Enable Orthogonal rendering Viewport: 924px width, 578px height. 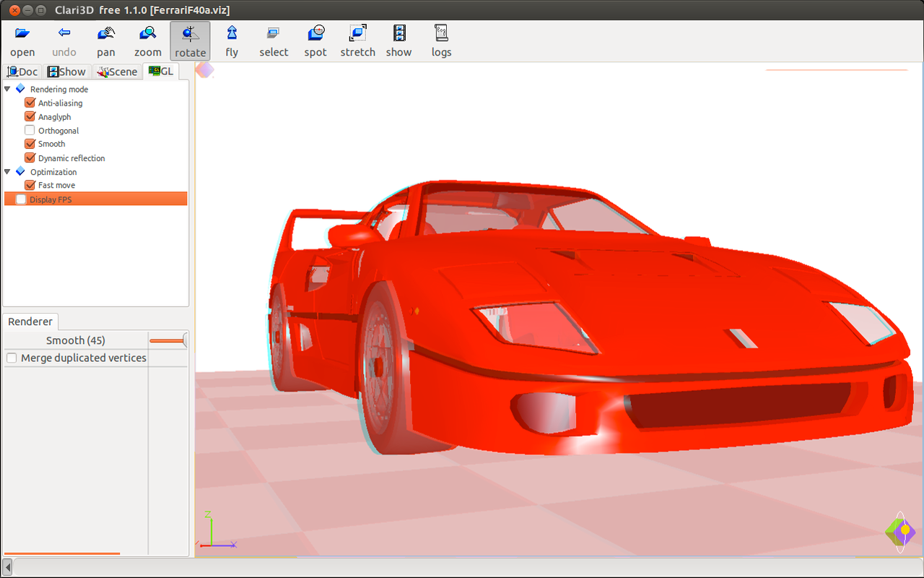pyautogui.click(x=30, y=130)
